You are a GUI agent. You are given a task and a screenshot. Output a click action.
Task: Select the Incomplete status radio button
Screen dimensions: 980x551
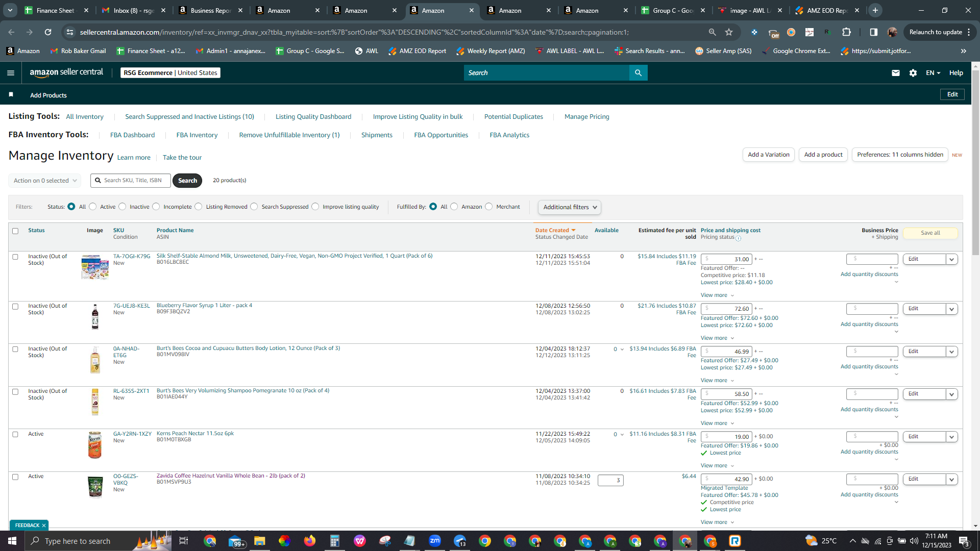pos(156,207)
